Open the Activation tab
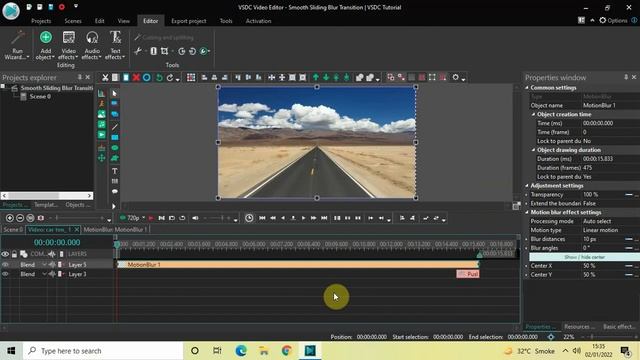 [x=258, y=21]
